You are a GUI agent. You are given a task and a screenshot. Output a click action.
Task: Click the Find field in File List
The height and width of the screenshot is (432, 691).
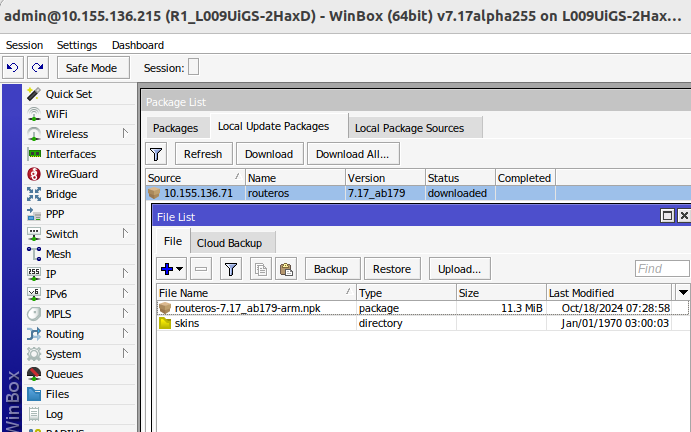(661, 269)
